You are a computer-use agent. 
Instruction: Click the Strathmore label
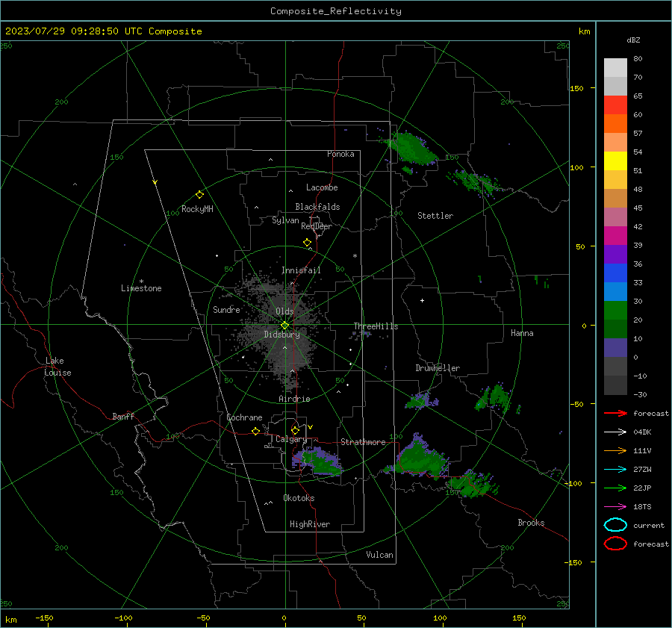(363, 442)
